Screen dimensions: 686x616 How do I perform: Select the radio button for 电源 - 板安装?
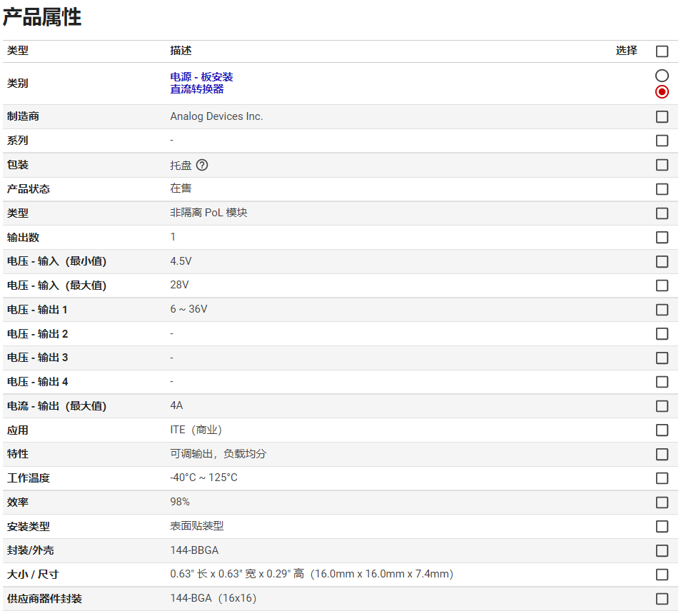coord(662,76)
